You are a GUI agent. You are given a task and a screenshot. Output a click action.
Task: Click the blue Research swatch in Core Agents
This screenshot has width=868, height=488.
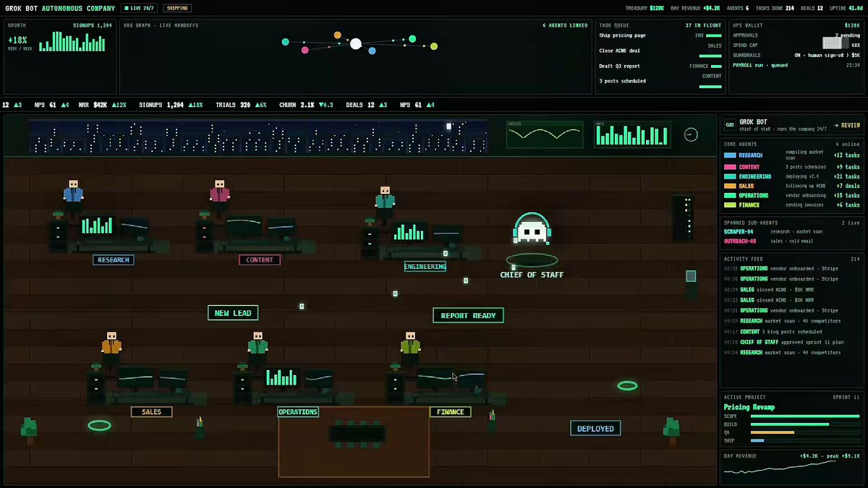point(730,155)
